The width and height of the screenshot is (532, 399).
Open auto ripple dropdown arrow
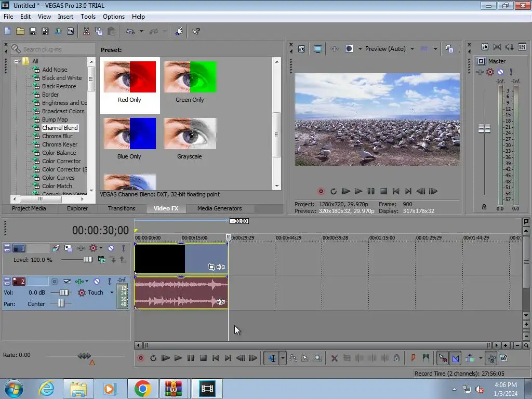tap(481, 358)
